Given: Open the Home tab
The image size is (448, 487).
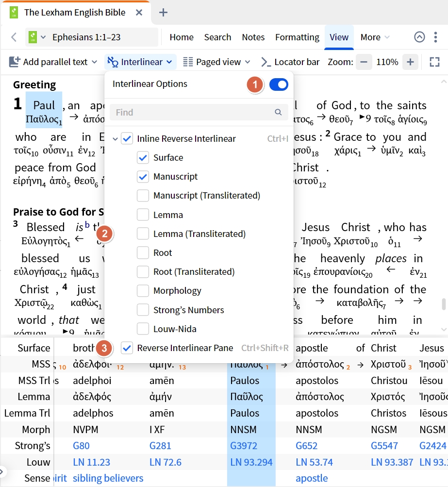Looking at the screenshot, I should pos(182,37).
